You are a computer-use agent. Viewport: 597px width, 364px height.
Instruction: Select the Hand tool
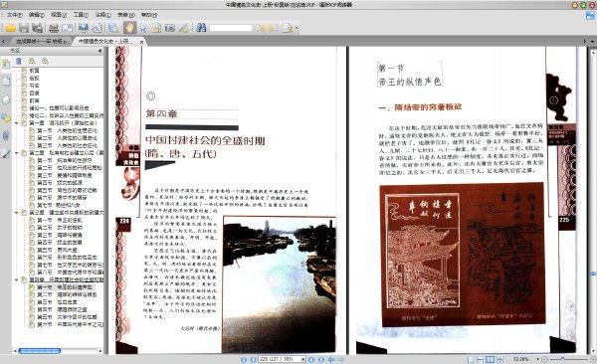(129, 28)
